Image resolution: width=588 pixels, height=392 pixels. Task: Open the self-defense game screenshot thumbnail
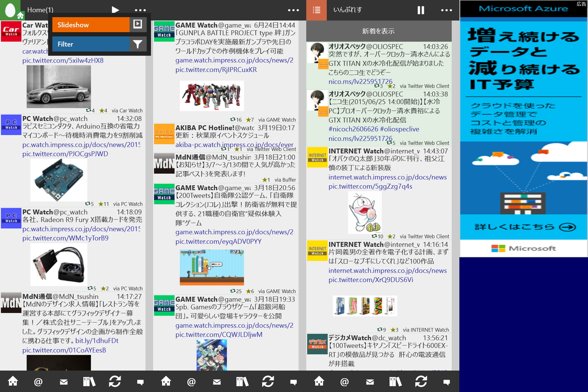click(x=212, y=267)
